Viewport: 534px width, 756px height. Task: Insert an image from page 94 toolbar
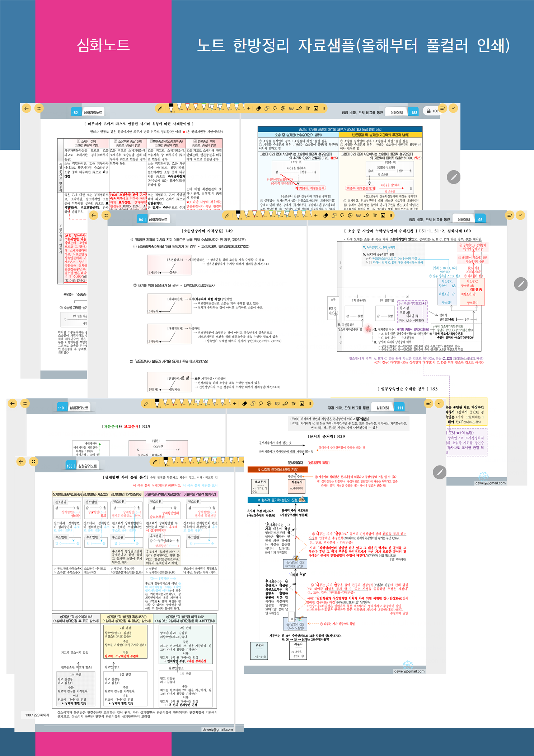pos(383,215)
